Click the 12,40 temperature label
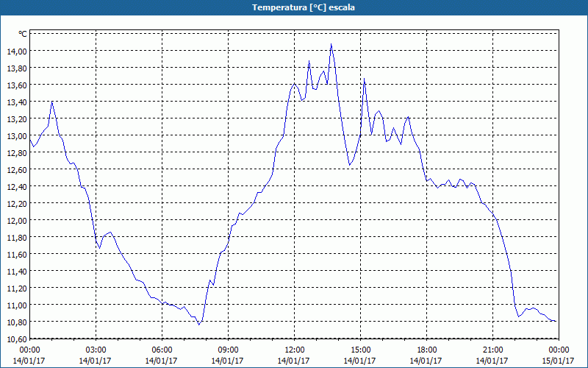 coord(17,187)
